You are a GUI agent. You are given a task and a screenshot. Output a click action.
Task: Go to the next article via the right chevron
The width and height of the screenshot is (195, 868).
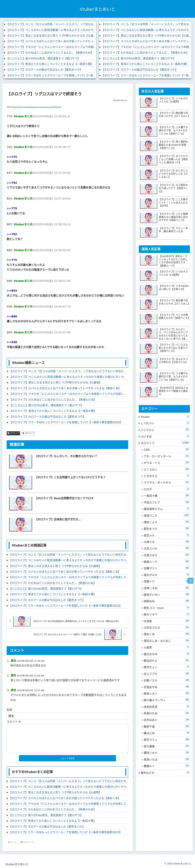coord(125,634)
